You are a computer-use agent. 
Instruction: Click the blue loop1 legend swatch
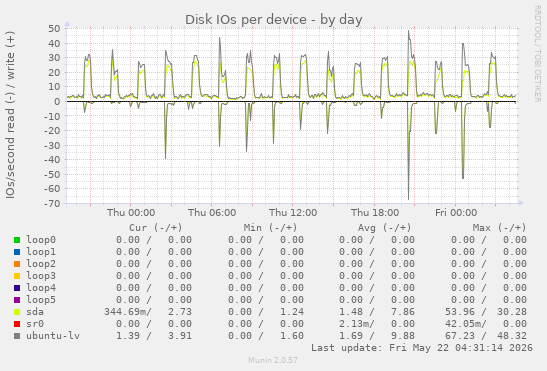pos(17,252)
